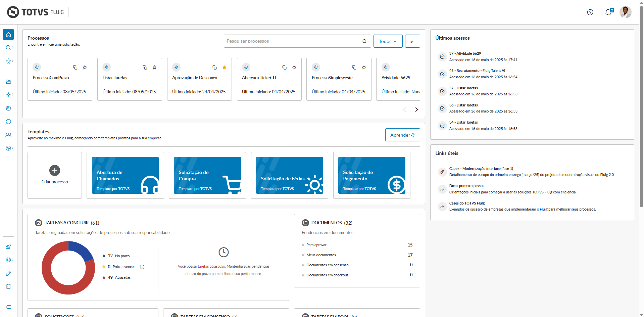Image resolution: width=644 pixels, height=317 pixels.
Task: Open the help question mark icon
Action: (590, 12)
